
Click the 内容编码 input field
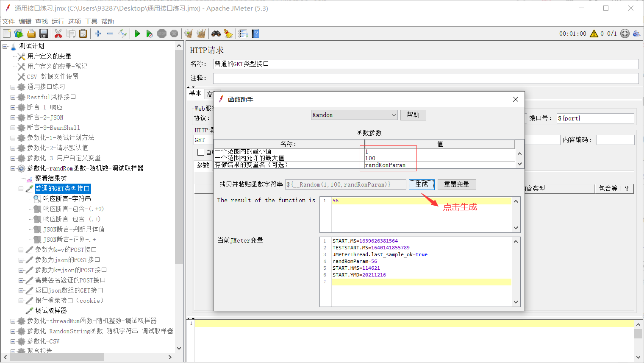click(615, 140)
